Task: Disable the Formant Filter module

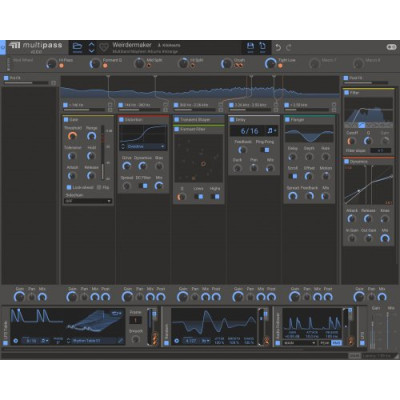Action: coord(177,129)
